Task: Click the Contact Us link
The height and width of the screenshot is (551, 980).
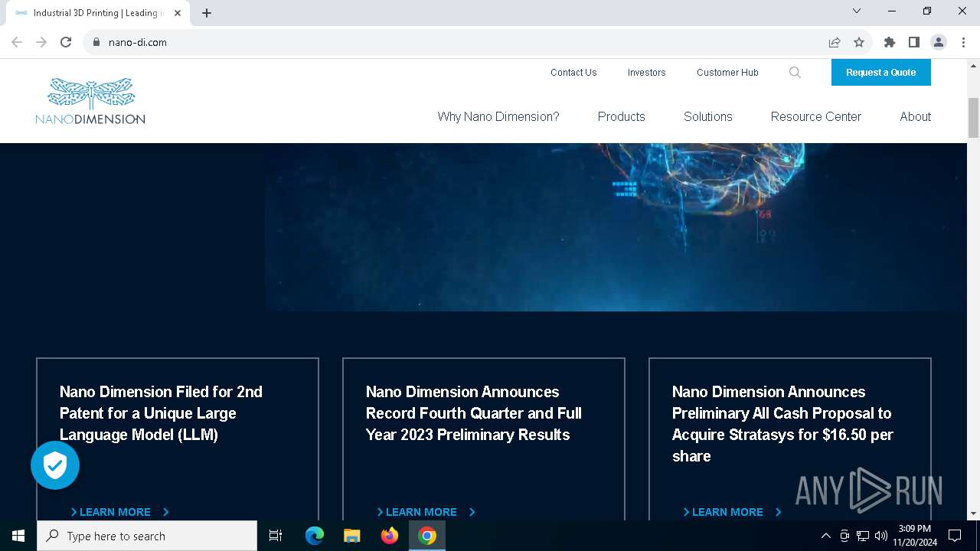Action: pyautogui.click(x=573, y=73)
